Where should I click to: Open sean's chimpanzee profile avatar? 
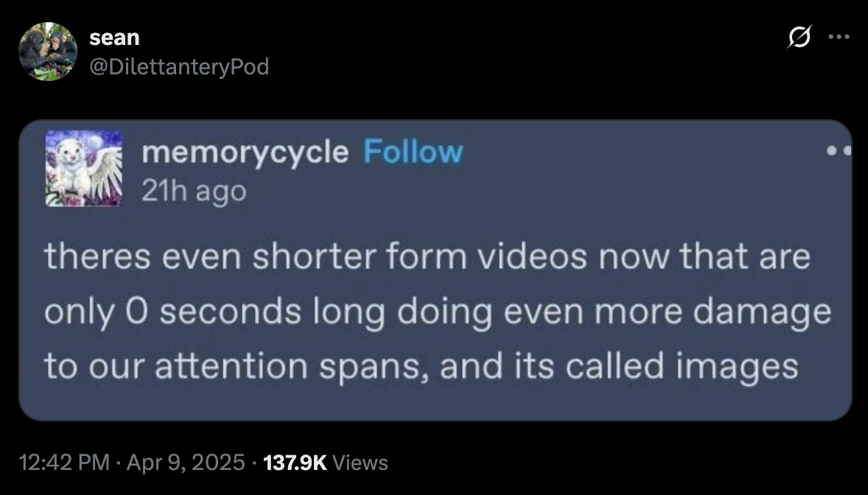click(x=48, y=52)
